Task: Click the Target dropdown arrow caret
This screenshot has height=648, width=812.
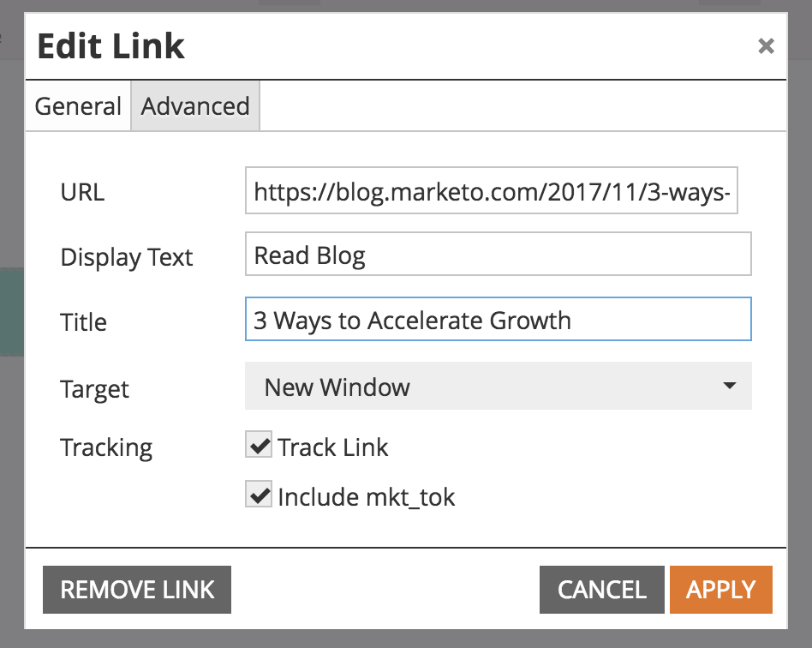Action: coord(729,387)
